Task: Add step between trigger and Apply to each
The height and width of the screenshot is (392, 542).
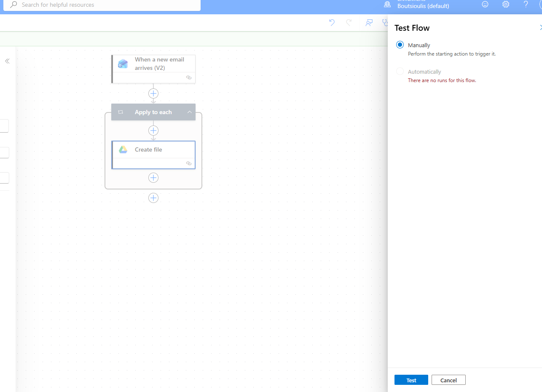Action: point(153,93)
